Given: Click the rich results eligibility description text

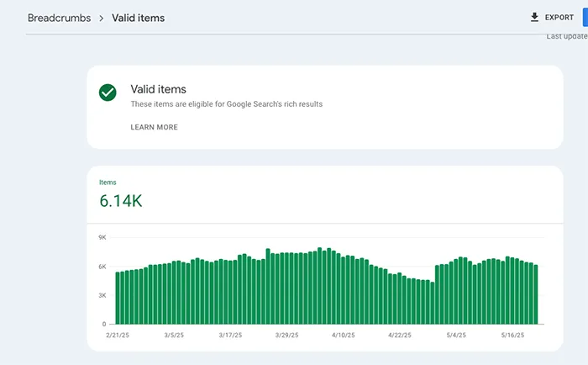Looking at the screenshot, I should [227, 104].
